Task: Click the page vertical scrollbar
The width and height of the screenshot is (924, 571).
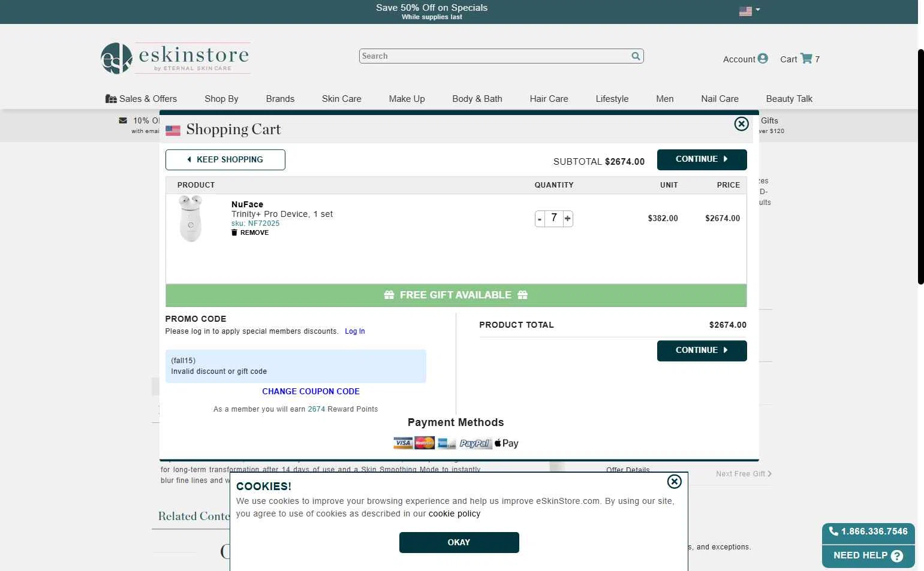Action: [x=921, y=167]
